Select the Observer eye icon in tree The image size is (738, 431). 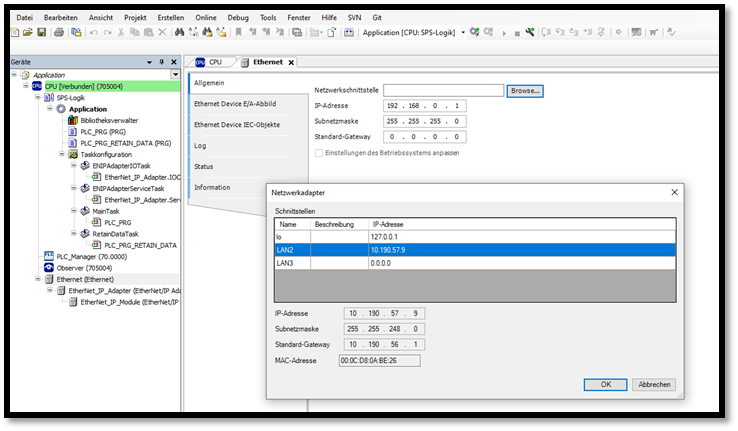coord(48,267)
